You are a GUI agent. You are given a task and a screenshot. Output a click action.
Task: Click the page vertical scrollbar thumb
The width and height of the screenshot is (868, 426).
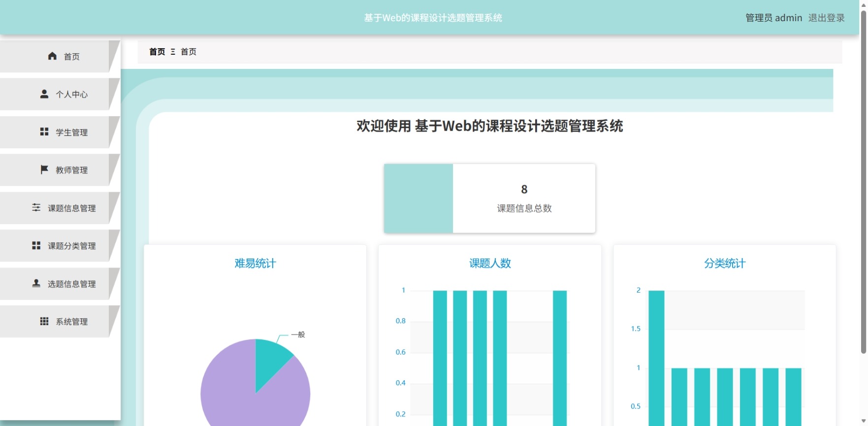[x=864, y=181]
